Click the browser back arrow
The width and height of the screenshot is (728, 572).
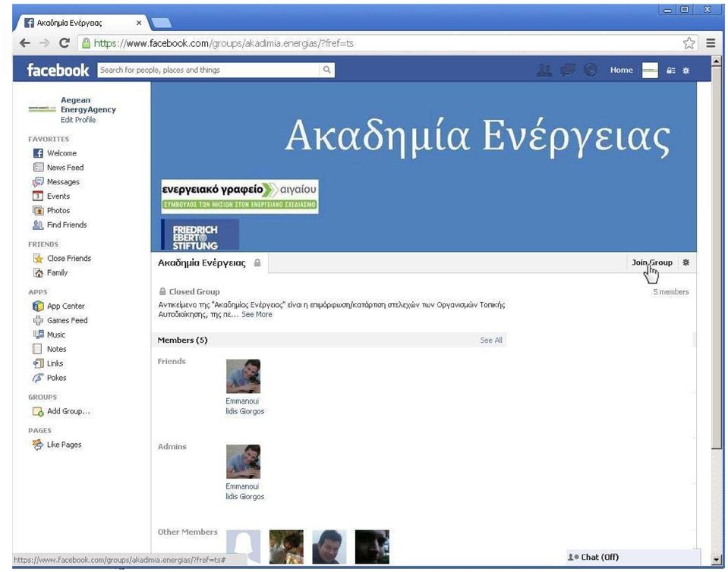(24, 43)
